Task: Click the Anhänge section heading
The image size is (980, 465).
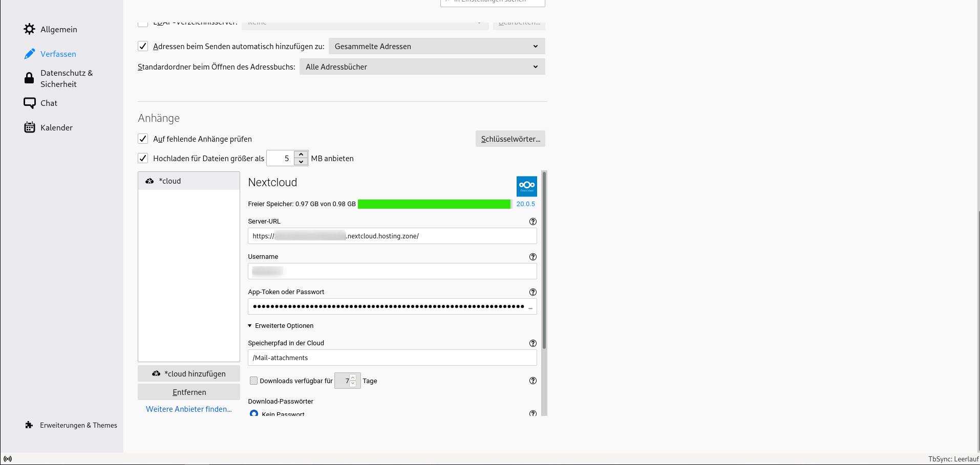Action: [x=159, y=118]
